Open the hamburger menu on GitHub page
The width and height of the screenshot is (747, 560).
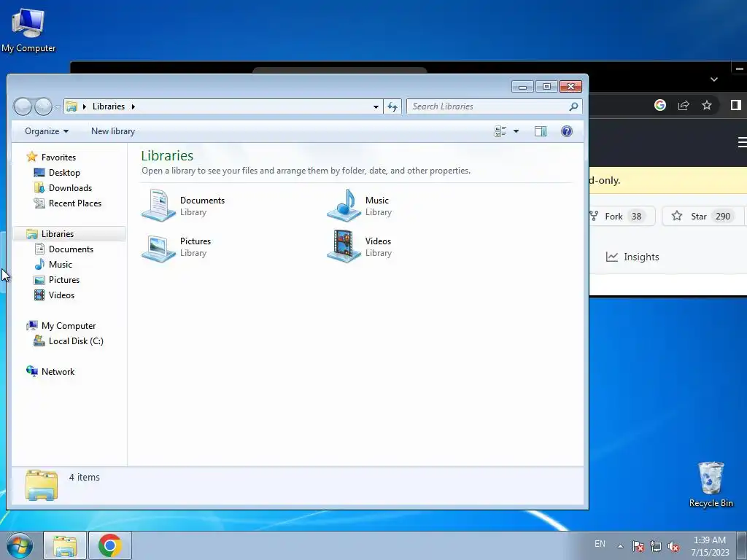[741, 142]
